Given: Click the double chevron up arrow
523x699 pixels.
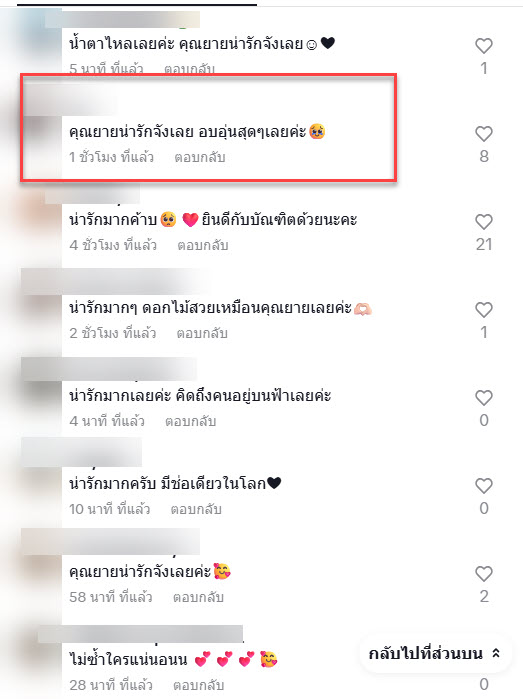Looking at the screenshot, I should pyautogui.click(x=496, y=654).
